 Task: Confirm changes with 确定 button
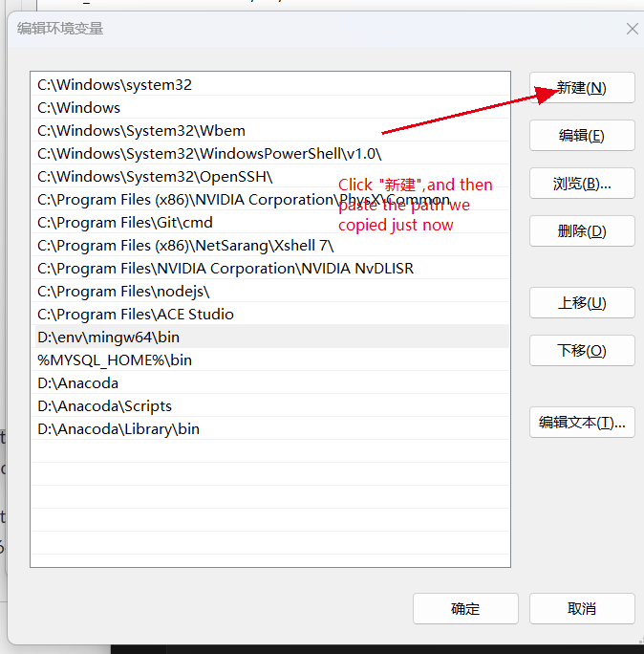tap(465, 609)
